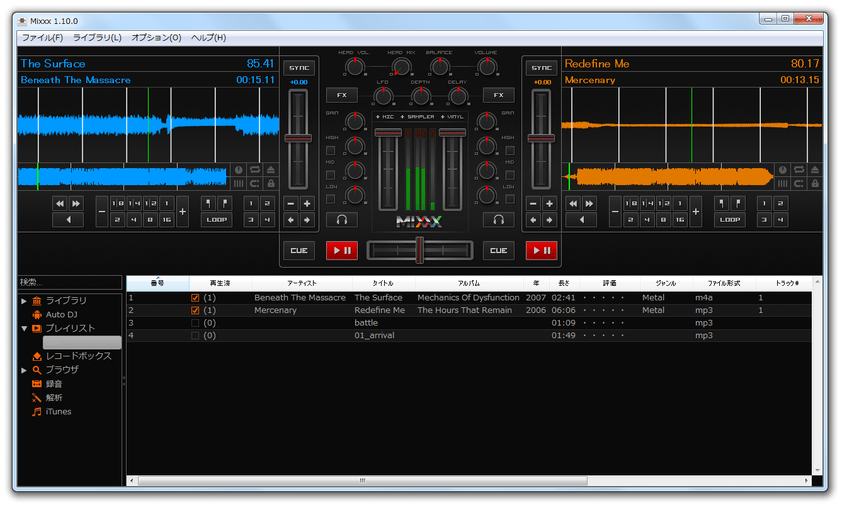Toggle right deck keylock padlock icon
The width and height of the screenshot is (842, 505).
(x=815, y=184)
